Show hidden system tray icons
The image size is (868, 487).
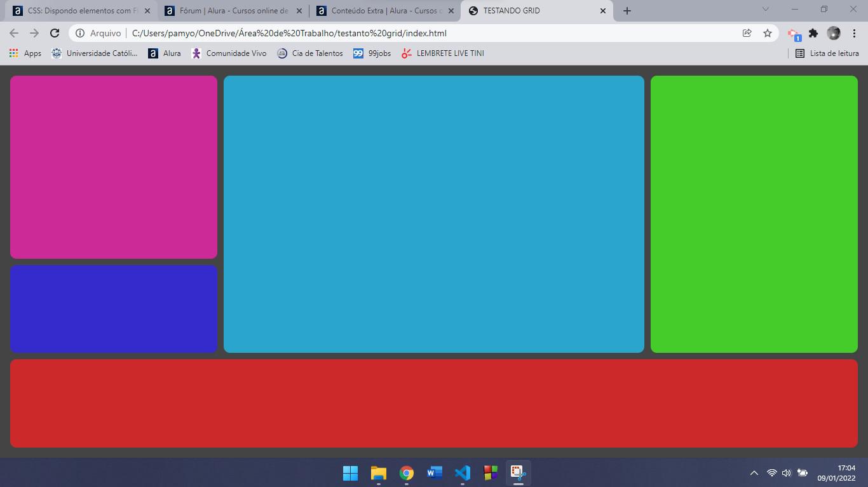click(x=754, y=473)
